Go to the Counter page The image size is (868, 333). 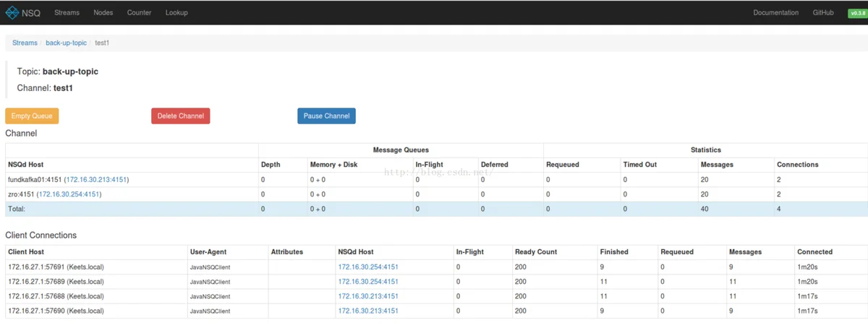(139, 12)
